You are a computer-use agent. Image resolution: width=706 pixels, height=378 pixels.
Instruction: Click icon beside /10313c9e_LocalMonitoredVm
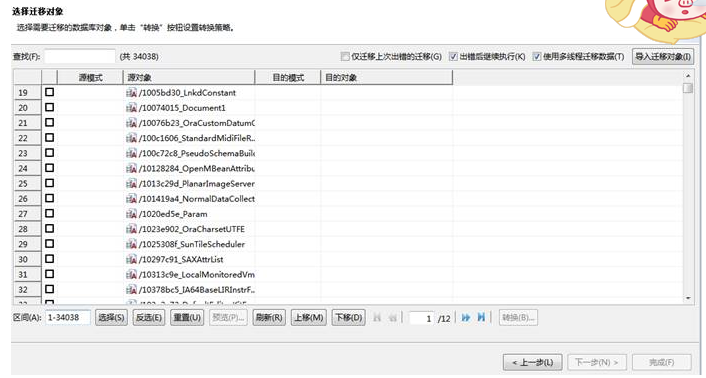131,274
